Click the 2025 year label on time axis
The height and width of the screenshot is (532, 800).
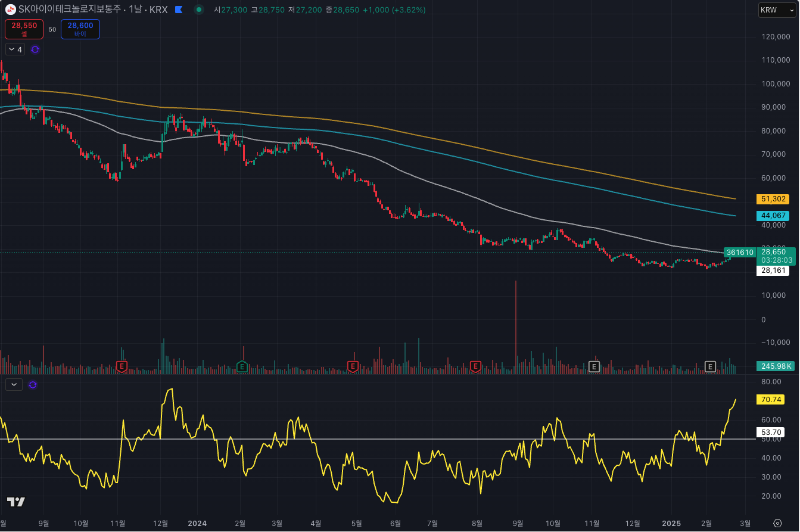tap(671, 523)
